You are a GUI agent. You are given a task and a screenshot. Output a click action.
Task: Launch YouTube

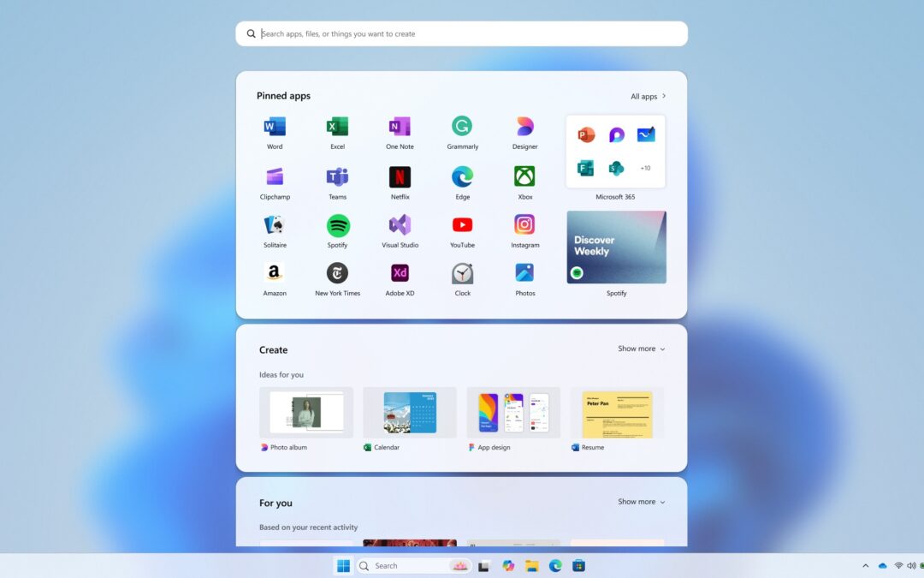coord(462,224)
